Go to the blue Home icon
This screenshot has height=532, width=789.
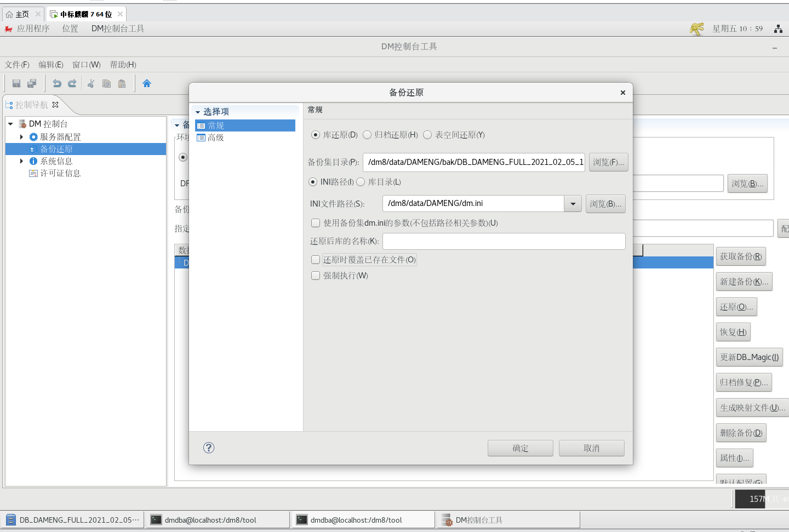pos(146,83)
